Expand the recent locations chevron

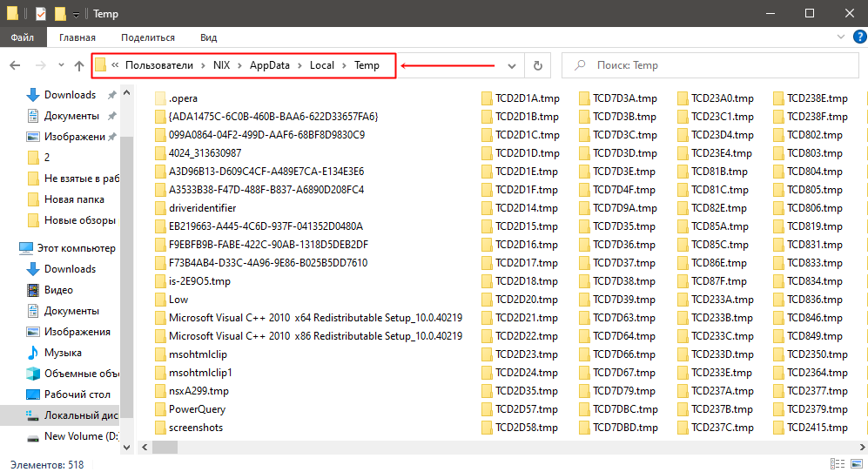(x=60, y=65)
